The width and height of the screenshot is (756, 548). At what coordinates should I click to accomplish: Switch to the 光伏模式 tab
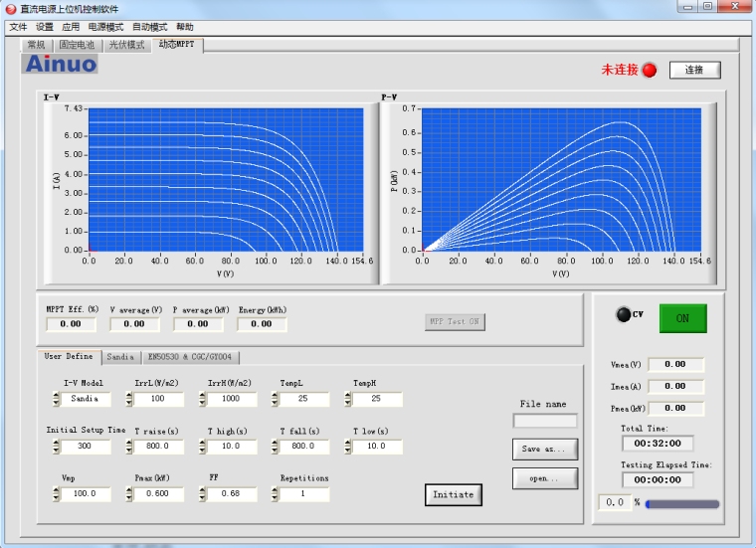126,46
